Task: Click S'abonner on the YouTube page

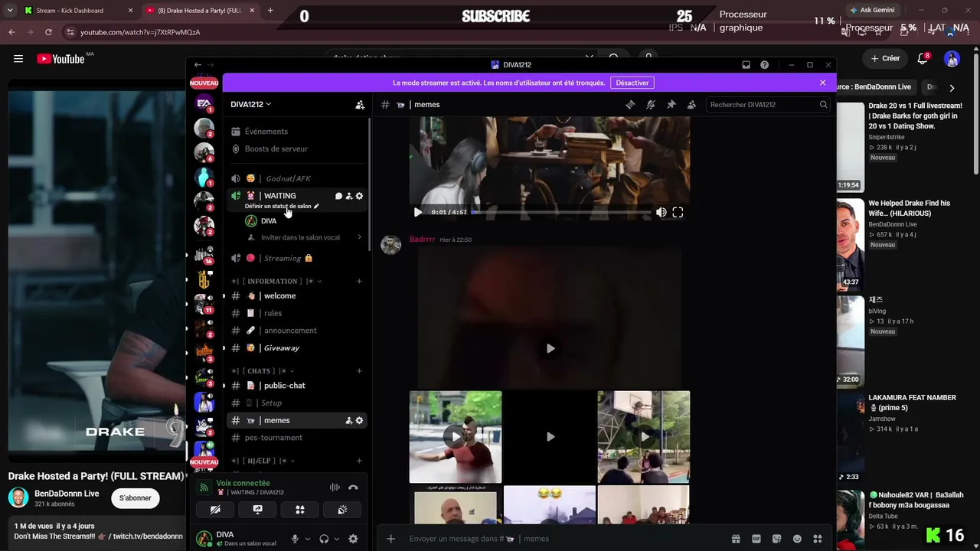Action: (x=136, y=498)
